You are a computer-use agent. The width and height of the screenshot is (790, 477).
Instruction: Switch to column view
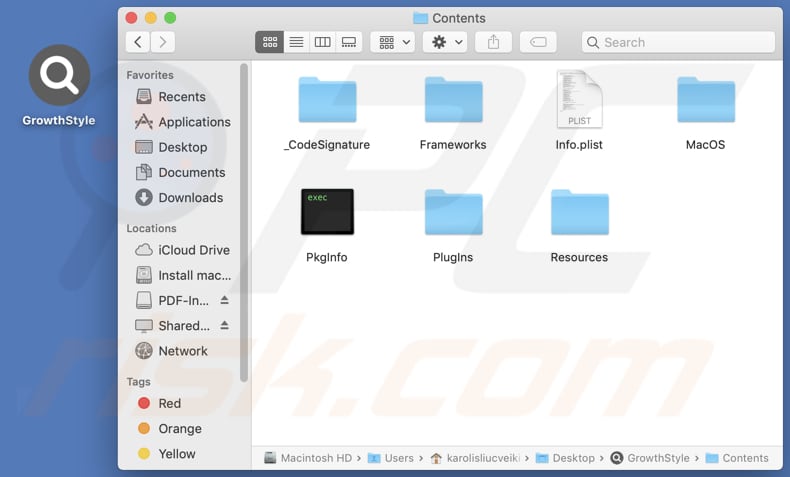322,42
